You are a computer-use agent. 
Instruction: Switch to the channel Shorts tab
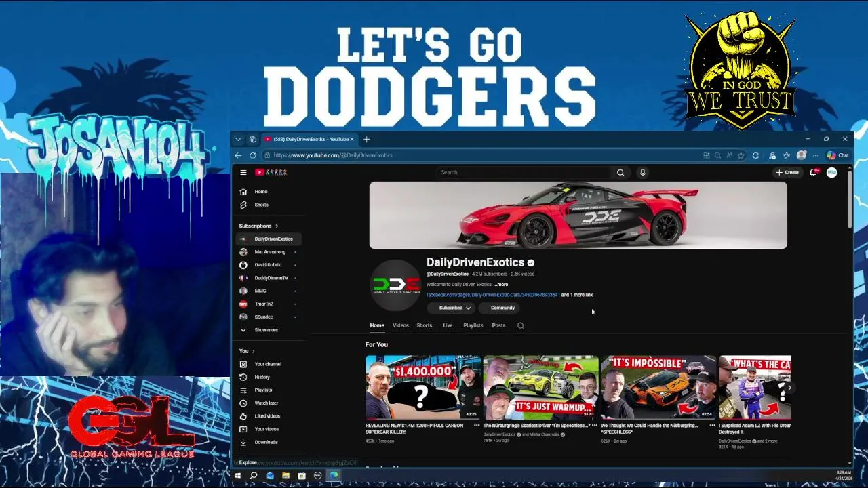click(425, 325)
